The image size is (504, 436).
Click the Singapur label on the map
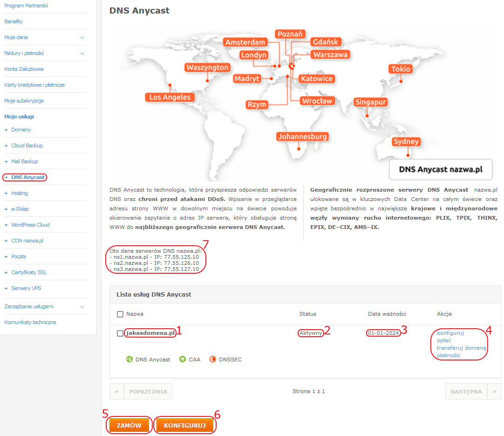coord(371,102)
